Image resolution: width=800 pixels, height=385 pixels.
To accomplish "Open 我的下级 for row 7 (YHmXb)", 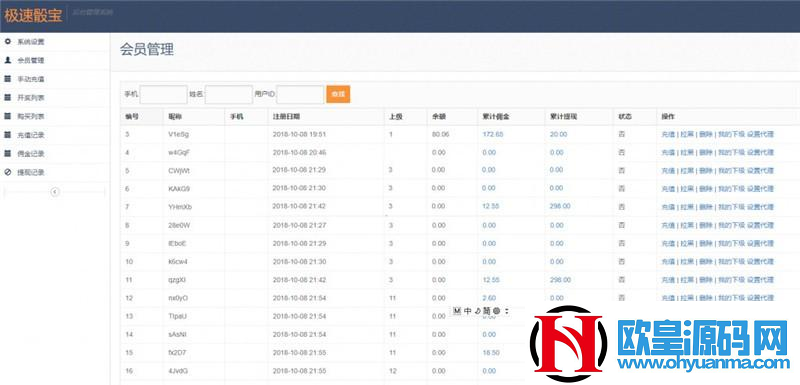I will (x=731, y=207).
